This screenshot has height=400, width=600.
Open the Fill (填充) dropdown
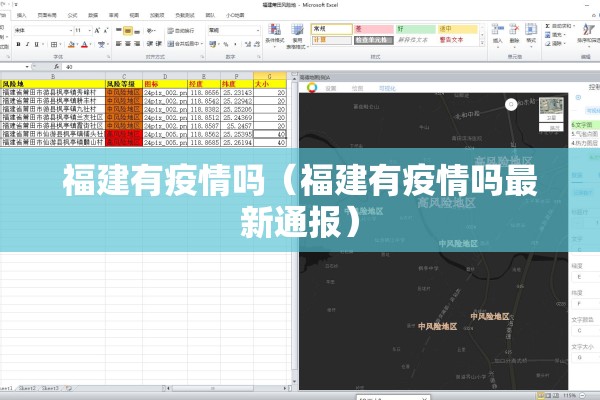click(x=555, y=34)
